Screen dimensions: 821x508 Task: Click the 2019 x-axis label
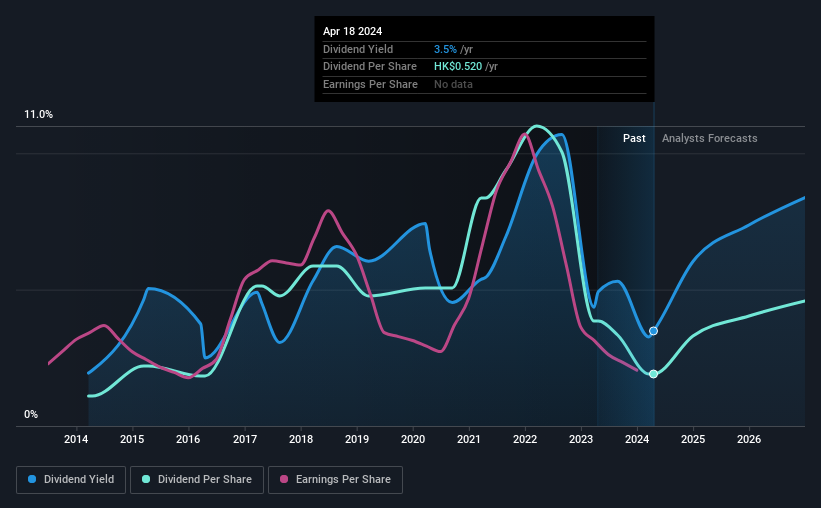tap(357, 439)
